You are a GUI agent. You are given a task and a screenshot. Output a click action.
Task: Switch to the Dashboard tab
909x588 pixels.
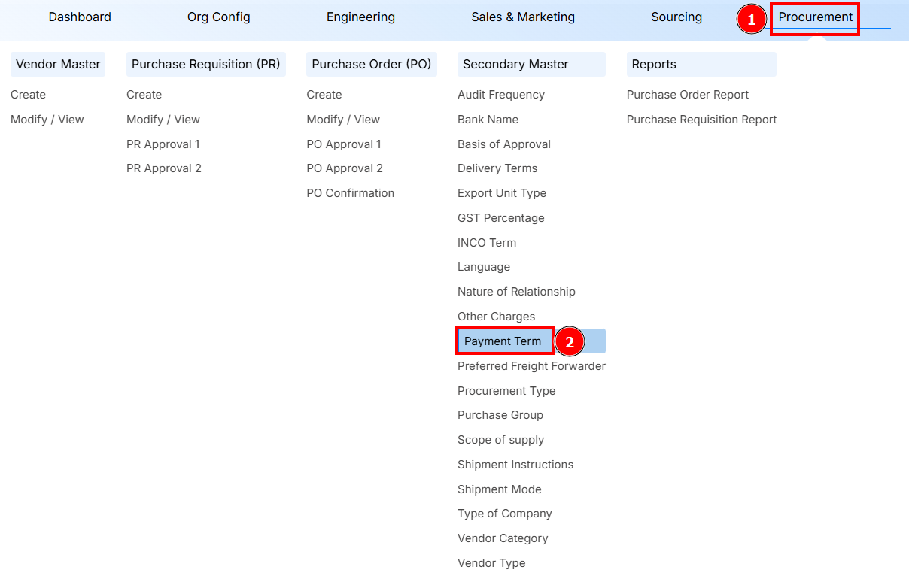coord(79,17)
